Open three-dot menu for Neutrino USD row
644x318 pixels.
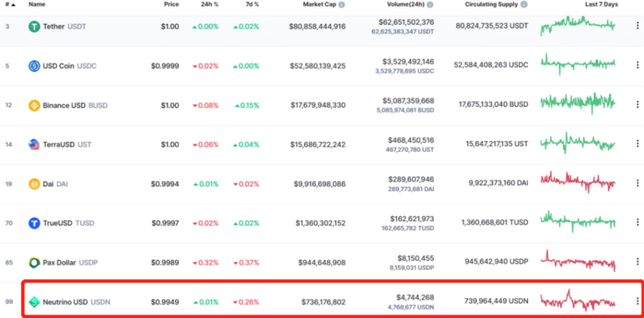click(x=637, y=301)
